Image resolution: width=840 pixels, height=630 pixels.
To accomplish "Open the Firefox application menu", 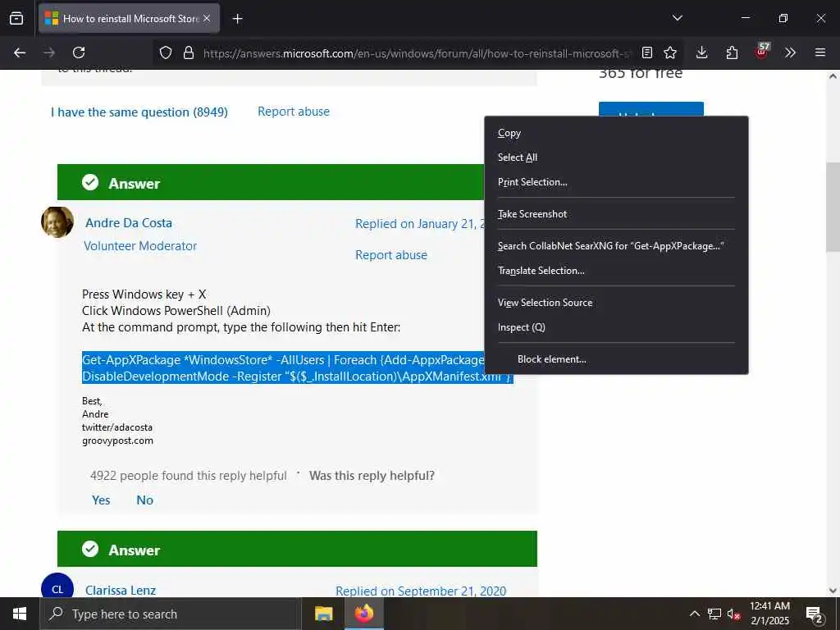I will 820,52.
